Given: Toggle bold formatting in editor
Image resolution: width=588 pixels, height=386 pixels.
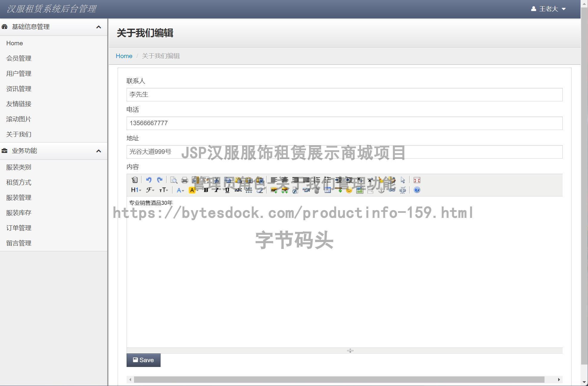Looking at the screenshot, I should [x=206, y=190].
